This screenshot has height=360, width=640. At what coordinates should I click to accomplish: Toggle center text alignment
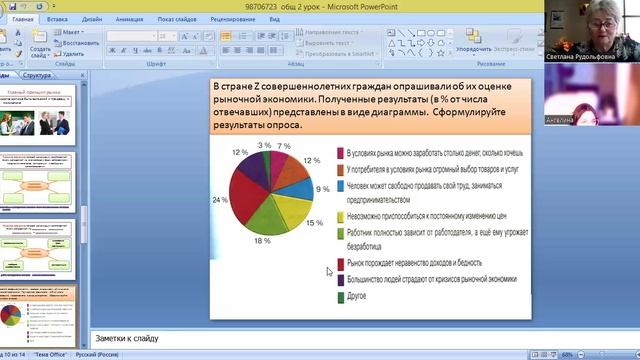pos(238,51)
